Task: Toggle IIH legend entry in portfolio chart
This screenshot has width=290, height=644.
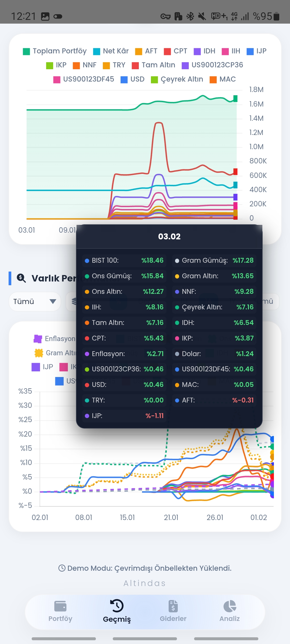Action: 231,51
